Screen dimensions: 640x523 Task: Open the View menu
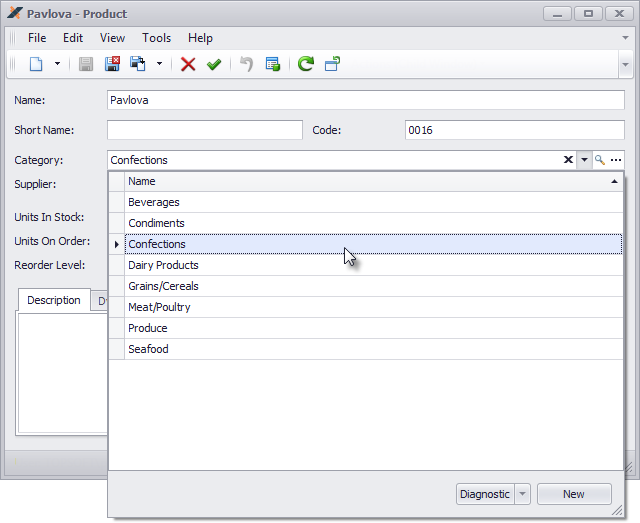click(x=112, y=38)
